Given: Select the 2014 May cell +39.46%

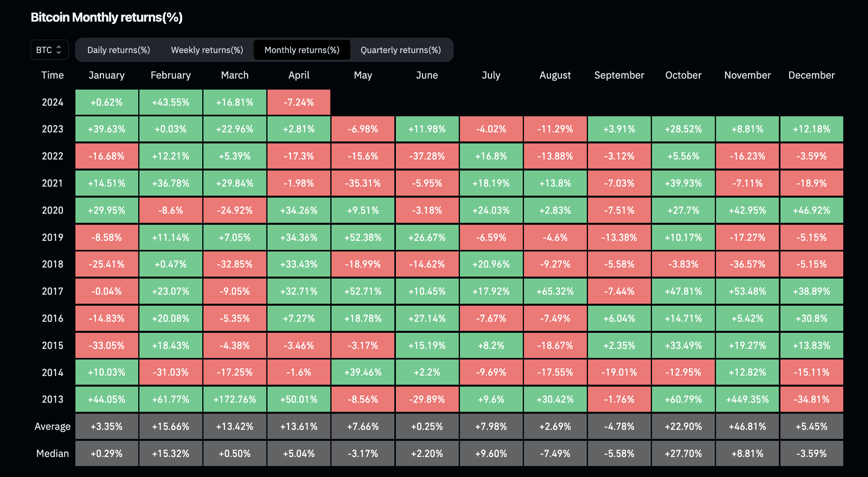Looking at the screenshot, I should click(x=363, y=372).
